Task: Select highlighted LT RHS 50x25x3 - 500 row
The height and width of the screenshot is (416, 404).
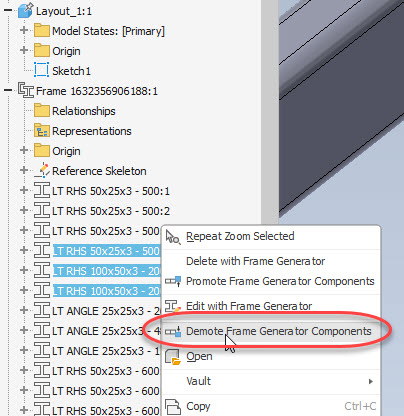Action: point(106,251)
